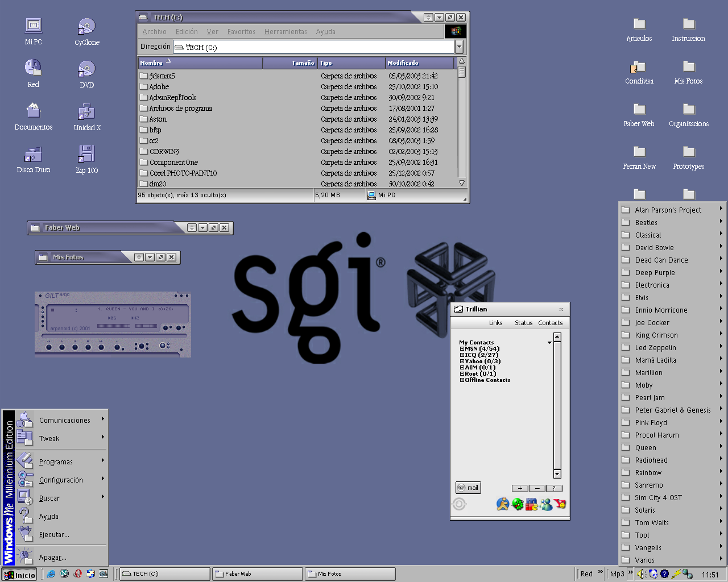Launch Internet Explorer from quick launch bar
The image size is (728, 582).
pyautogui.click(x=51, y=574)
